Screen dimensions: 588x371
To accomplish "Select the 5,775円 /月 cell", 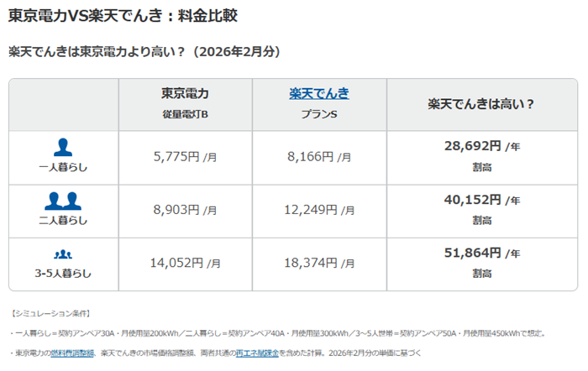I will pyautogui.click(x=186, y=157).
